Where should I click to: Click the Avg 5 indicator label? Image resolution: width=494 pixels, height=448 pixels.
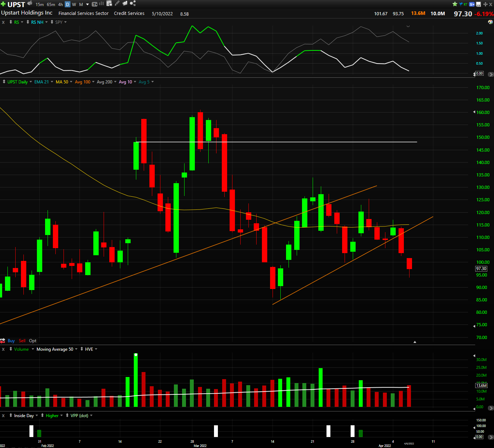[144, 82]
